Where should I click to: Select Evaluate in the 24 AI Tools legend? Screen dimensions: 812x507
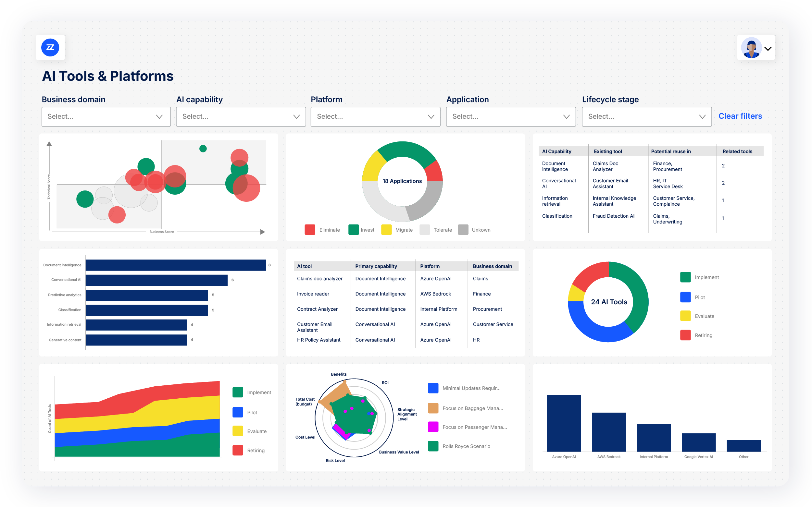click(x=697, y=316)
